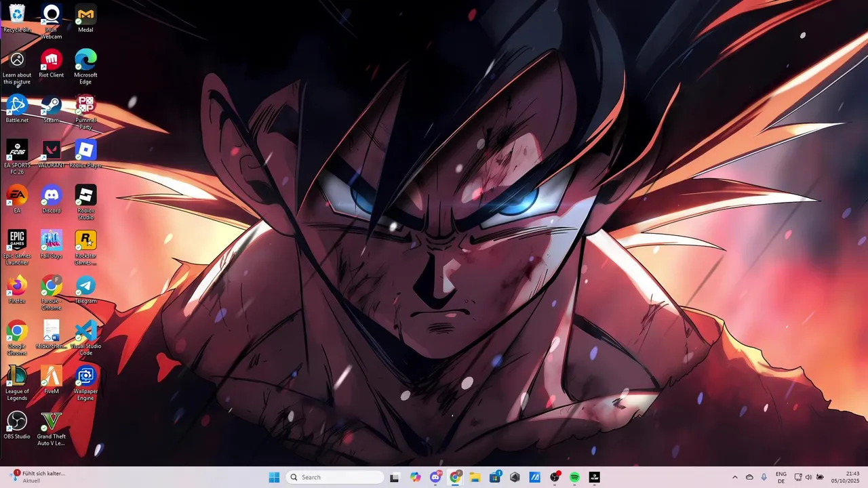
Task: Switch the ENG DE input language
Action: coord(781,477)
